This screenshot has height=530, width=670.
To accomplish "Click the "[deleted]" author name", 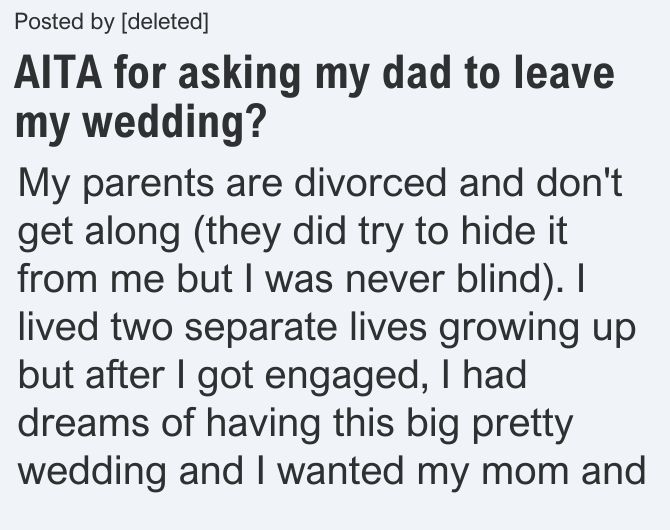I will tap(165, 21).
